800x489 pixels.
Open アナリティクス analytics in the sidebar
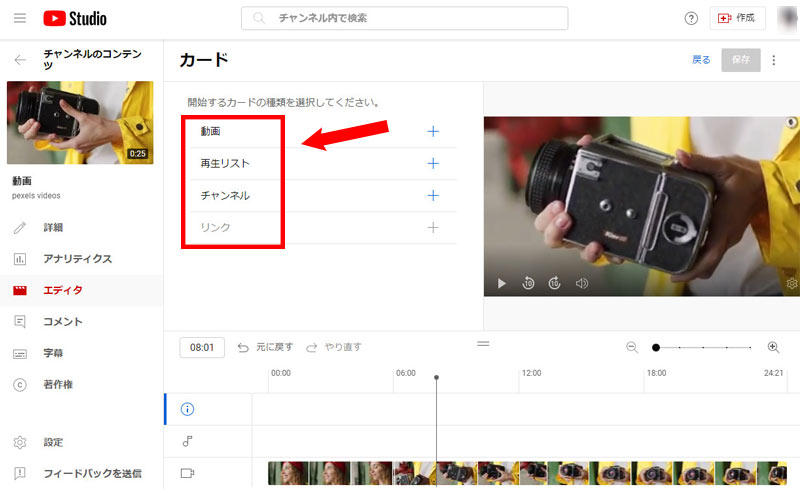(78, 259)
